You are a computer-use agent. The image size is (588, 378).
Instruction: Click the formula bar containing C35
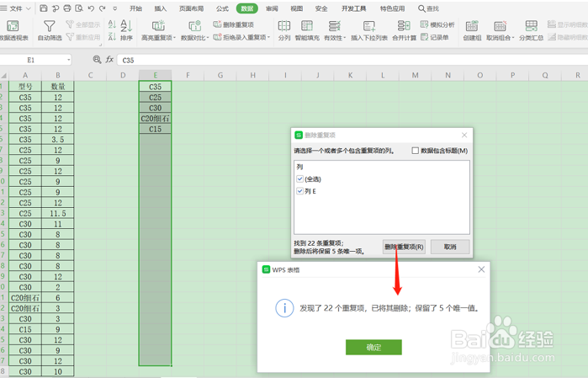(x=352, y=60)
